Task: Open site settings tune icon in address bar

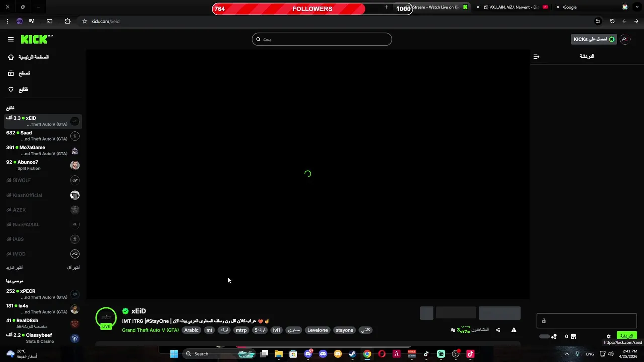Action: [x=598, y=21]
